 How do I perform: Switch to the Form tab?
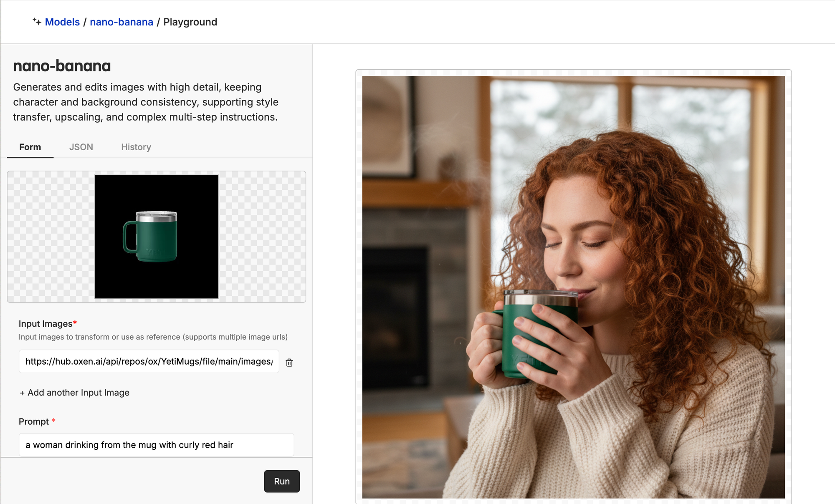(30, 147)
